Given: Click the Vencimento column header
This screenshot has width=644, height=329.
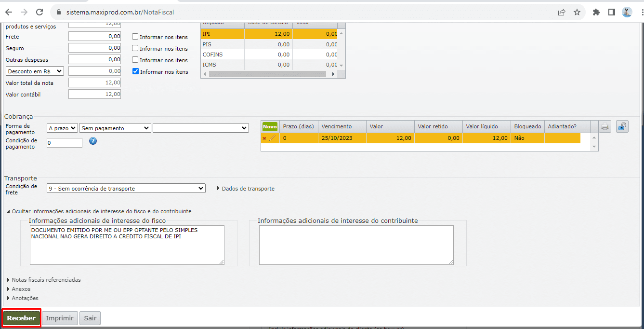Looking at the screenshot, I should click(x=342, y=126).
